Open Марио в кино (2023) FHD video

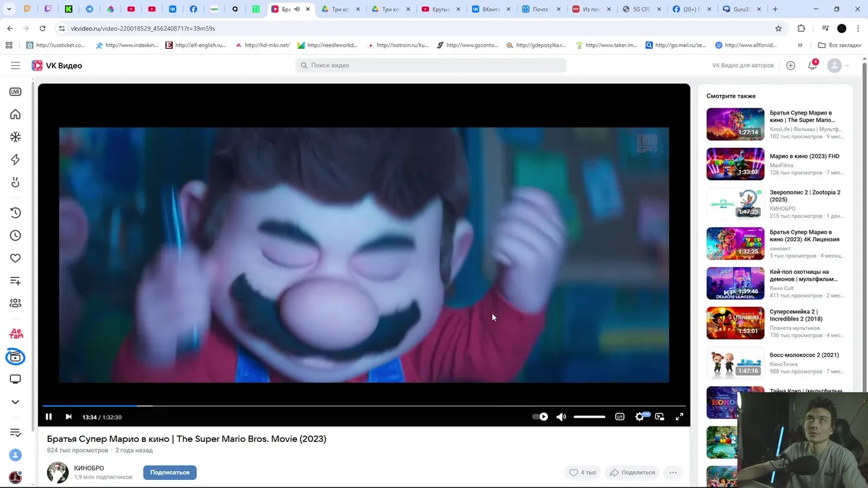pos(804,156)
